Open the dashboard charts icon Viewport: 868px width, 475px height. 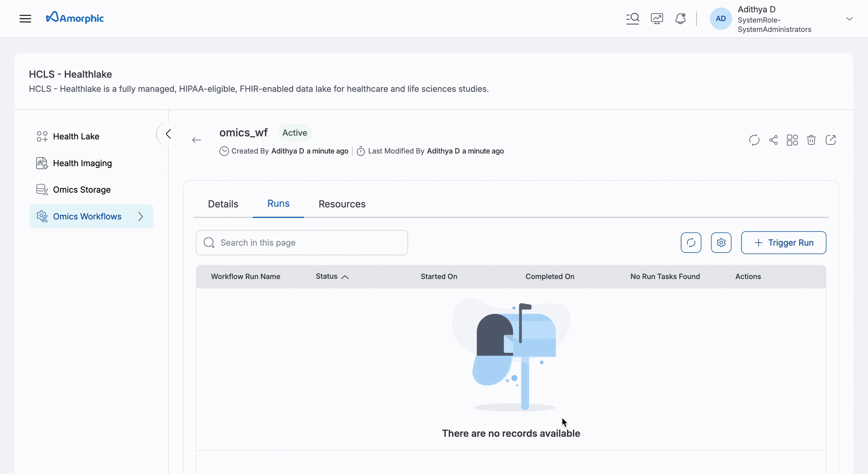pos(656,19)
